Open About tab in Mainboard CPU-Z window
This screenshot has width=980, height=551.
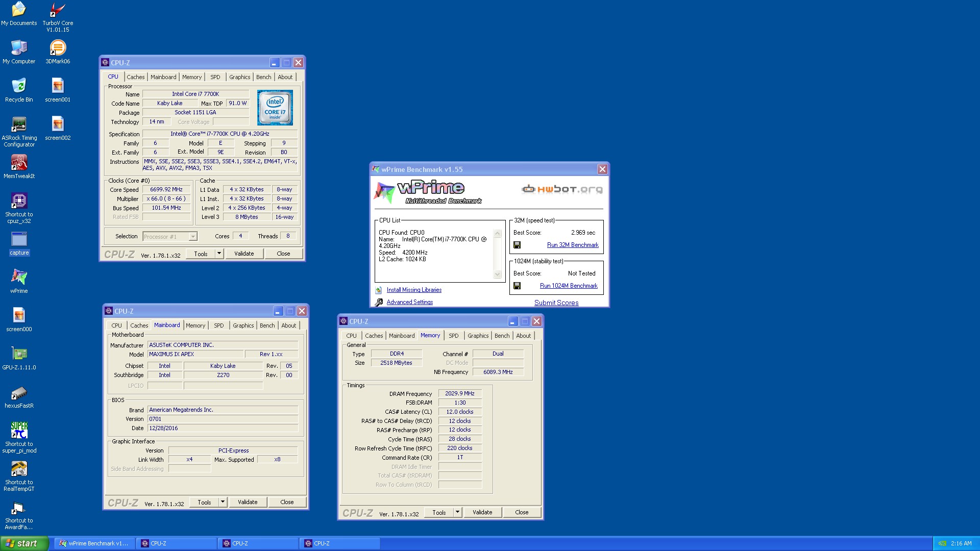coord(289,325)
